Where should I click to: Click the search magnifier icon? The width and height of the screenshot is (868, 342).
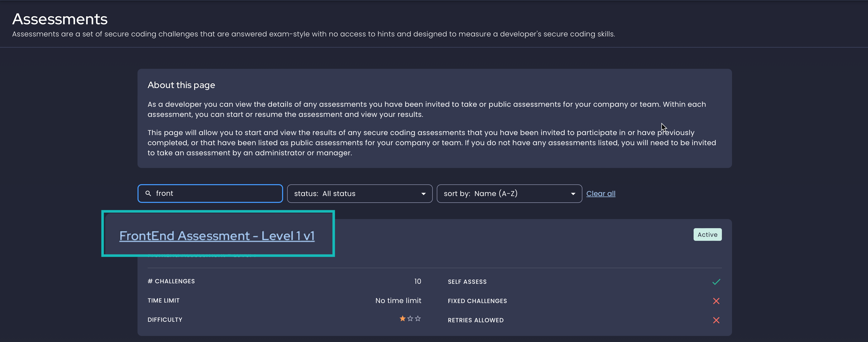pos(148,193)
